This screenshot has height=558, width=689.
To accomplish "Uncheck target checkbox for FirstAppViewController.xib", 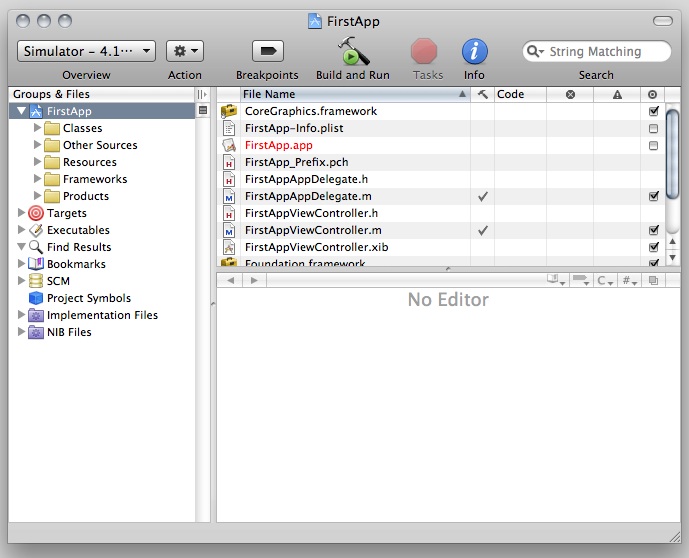I will tap(654, 247).
